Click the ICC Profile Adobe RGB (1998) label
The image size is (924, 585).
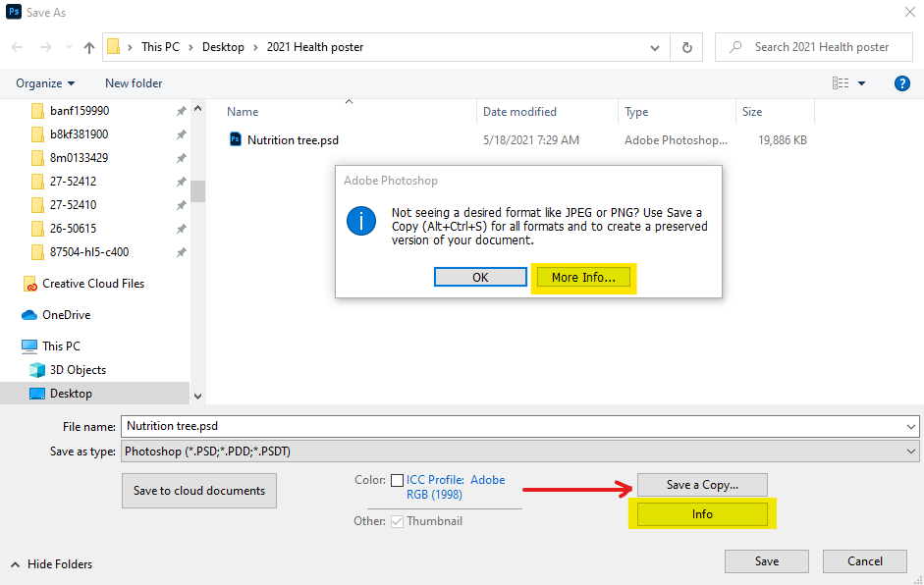(x=456, y=487)
